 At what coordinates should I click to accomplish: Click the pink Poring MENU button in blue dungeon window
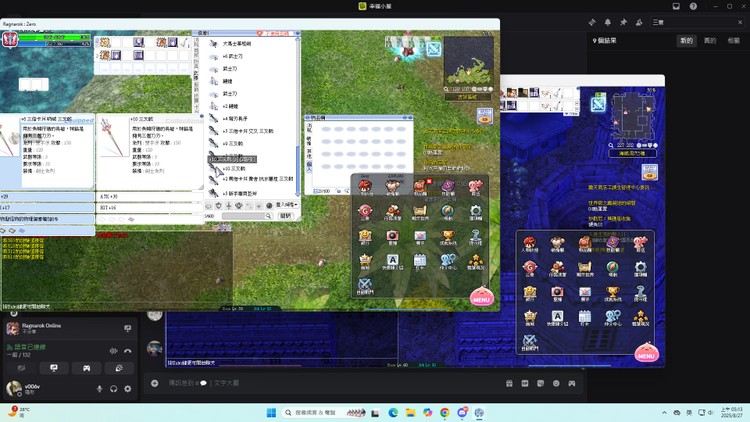pyautogui.click(x=647, y=352)
